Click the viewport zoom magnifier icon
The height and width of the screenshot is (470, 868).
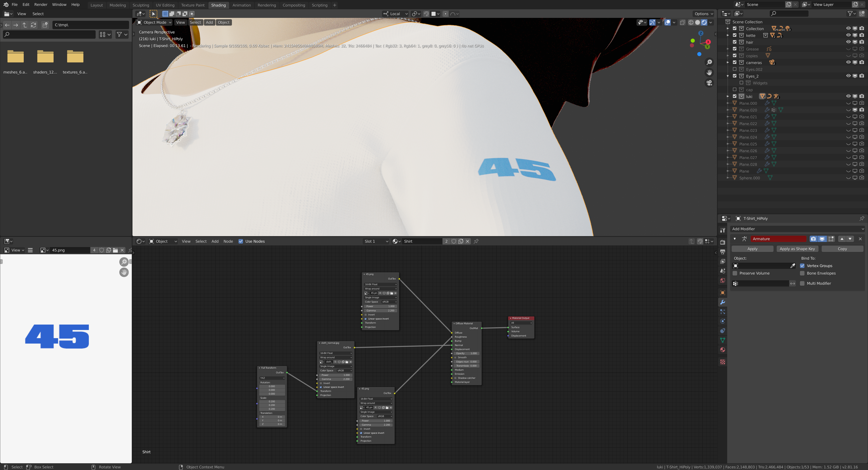[709, 62]
